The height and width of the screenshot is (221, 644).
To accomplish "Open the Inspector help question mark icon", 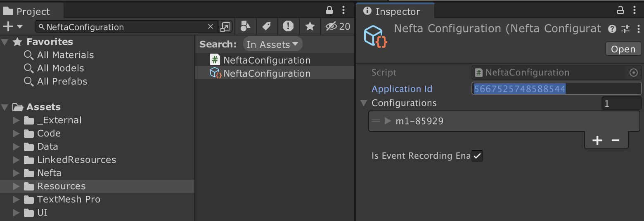I will (612, 29).
